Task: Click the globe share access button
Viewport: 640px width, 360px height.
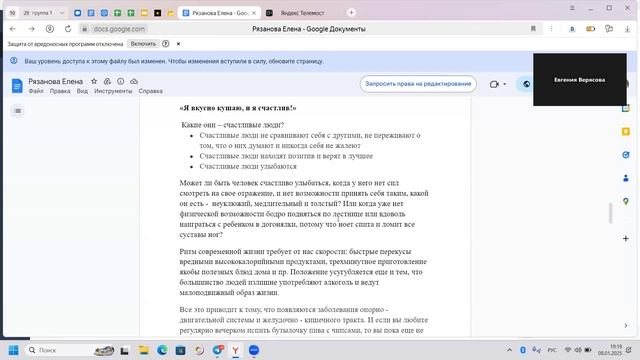Action: click(x=527, y=84)
